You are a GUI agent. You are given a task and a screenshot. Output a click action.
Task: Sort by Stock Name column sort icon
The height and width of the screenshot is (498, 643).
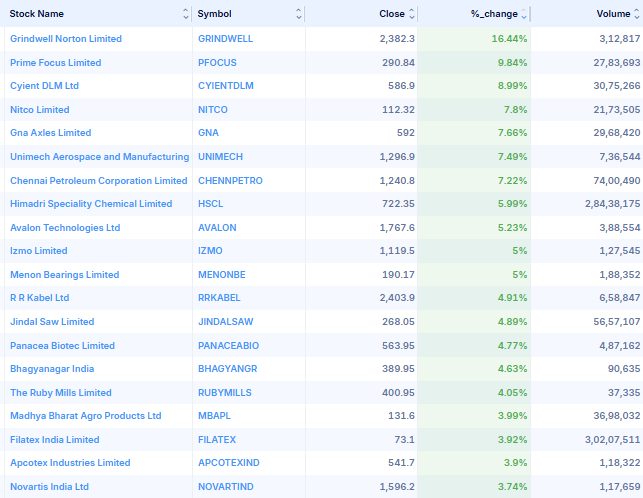(186, 14)
